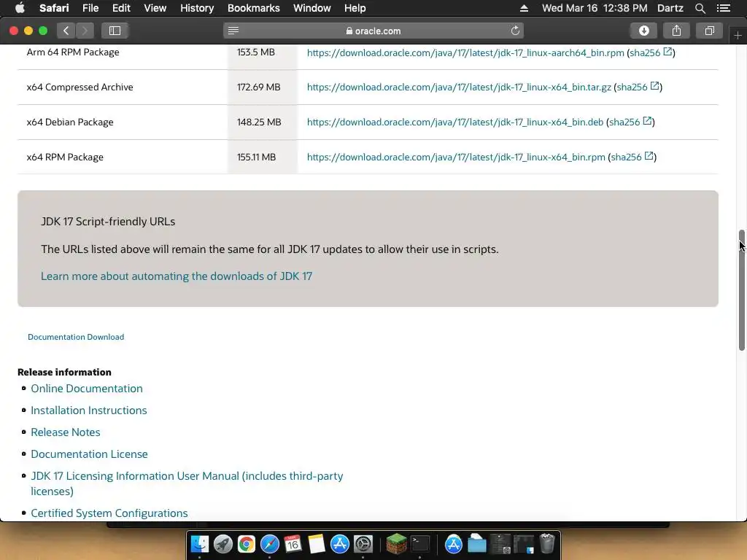This screenshot has height=560, width=747.
Task: Open Notes from the Dock
Action: 317,544
